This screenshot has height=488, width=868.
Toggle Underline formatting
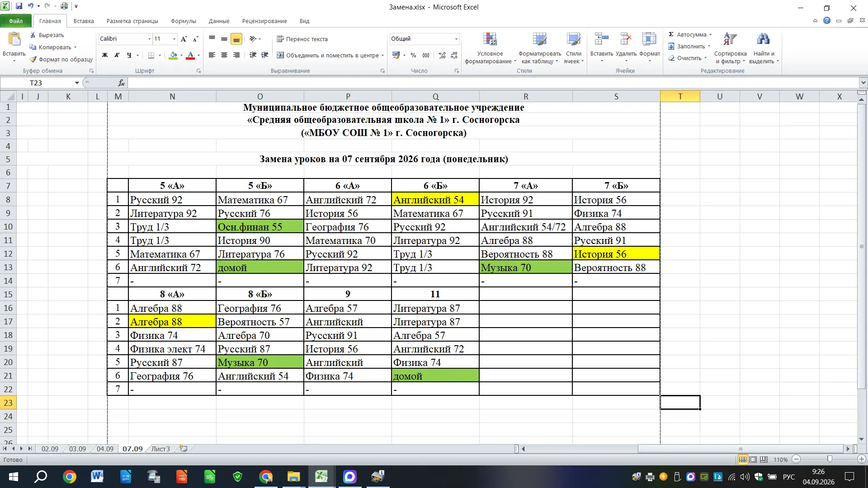[x=129, y=55]
